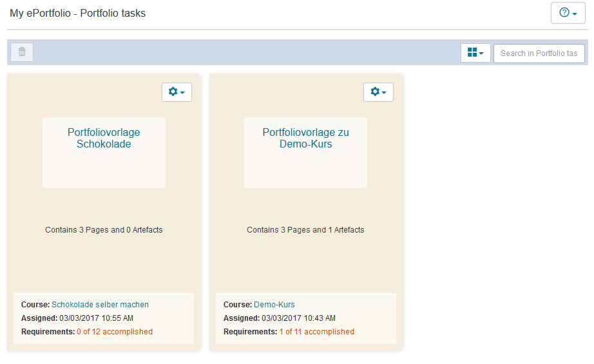594x364 pixels.
Task: Click the disabled trash delete icon
Action: coord(22,52)
